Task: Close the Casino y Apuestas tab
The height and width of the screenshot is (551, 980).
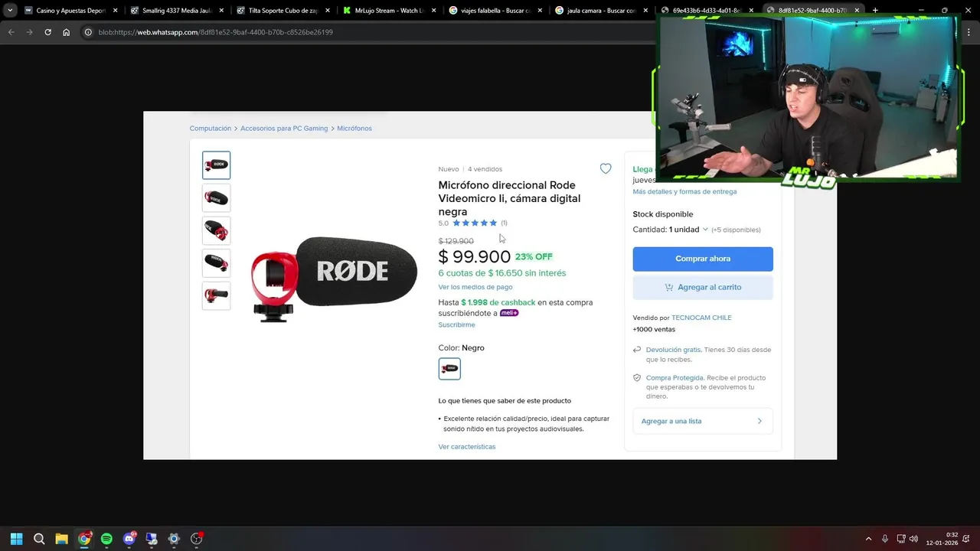Action: click(x=115, y=11)
